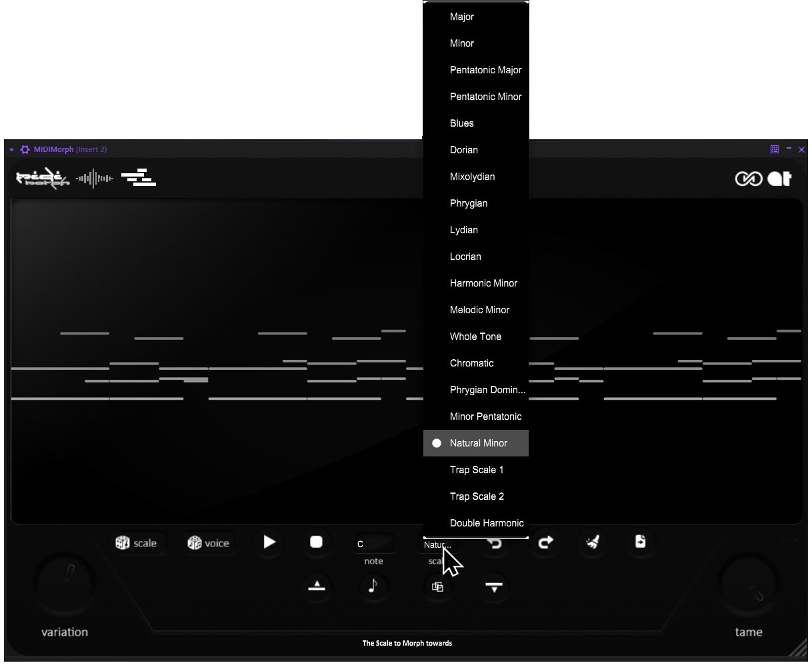Viewport: 812px width, 665px height.
Task: Select Double Harmonic scale entry
Action: point(487,523)
